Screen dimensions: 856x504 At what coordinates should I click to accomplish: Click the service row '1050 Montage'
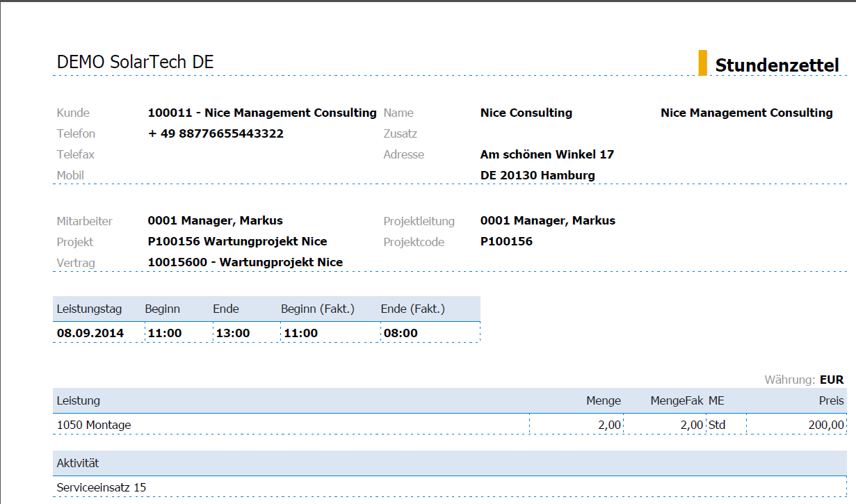coord(94,425)
